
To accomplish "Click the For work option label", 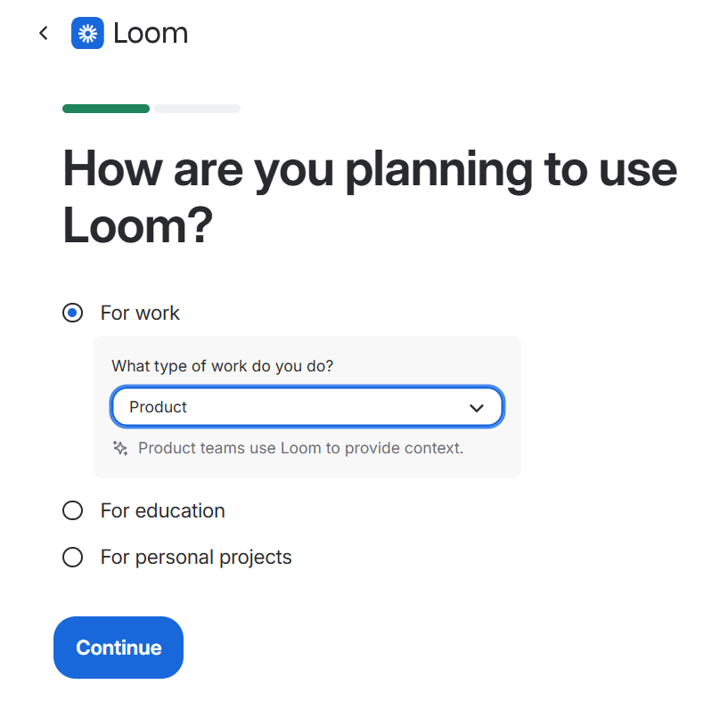I will 140,313.
